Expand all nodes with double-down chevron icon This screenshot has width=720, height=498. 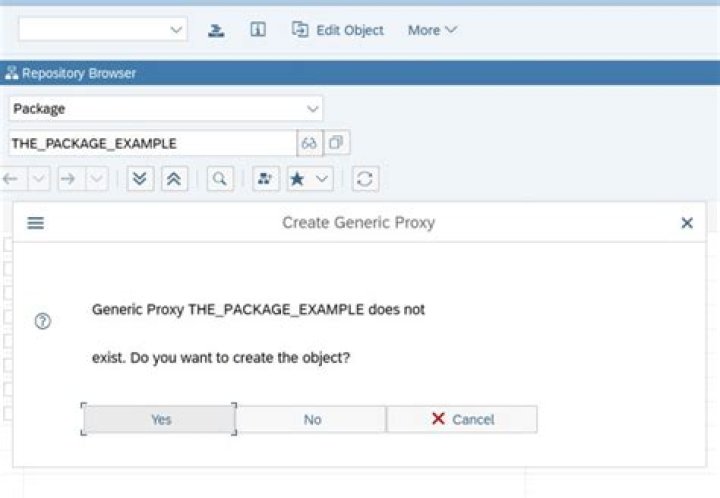coord(140,179)
